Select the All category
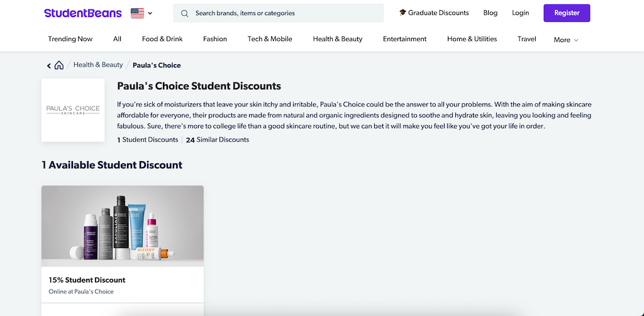 (x=117, y=39)
